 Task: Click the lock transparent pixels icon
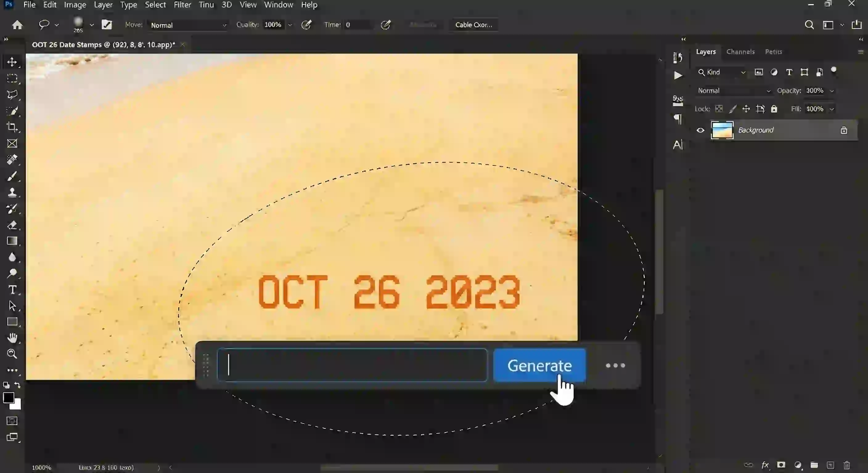[x=719, y=109]
